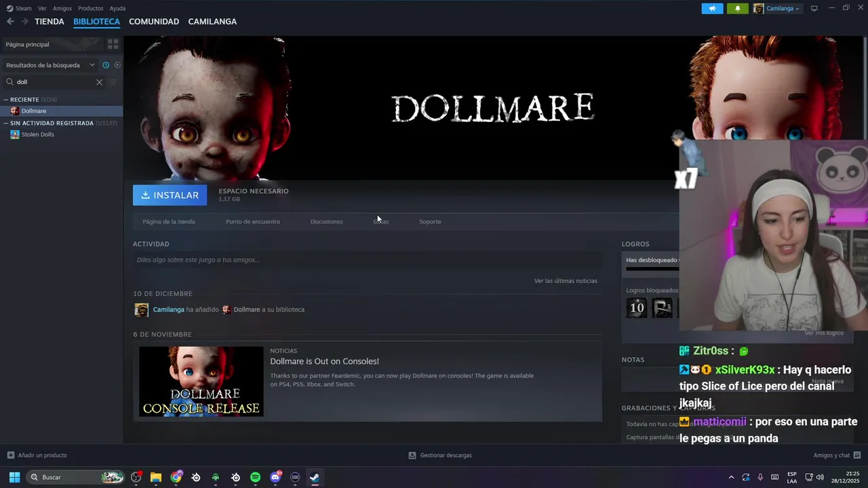This screenshot has width=868, height=488.
Task: Open the green notifications bell
Action: coord(738,8)
